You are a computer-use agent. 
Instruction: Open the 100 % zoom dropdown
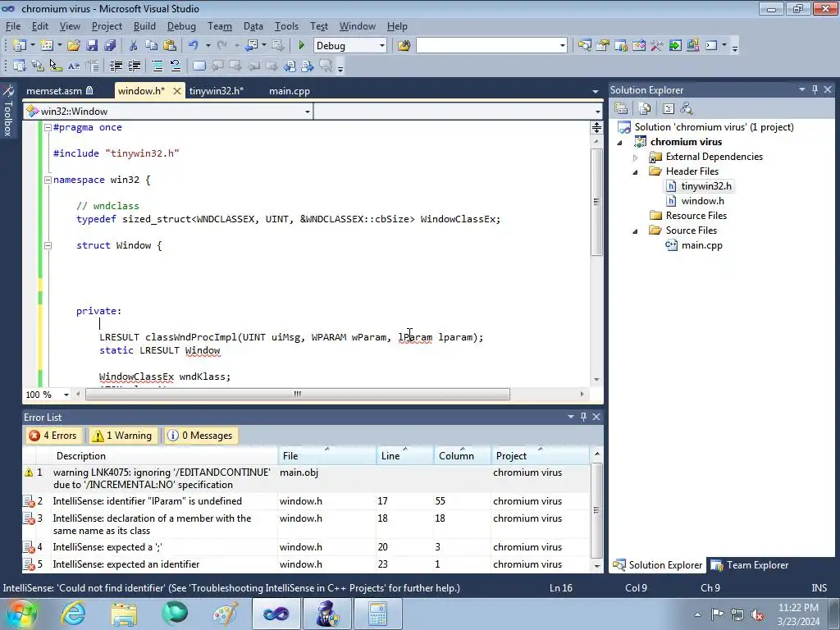[x=66, y=395]
